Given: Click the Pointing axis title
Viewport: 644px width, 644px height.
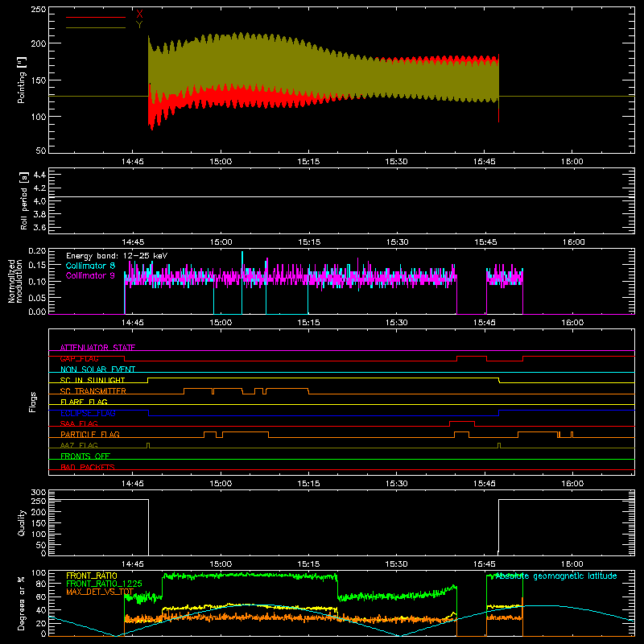Looking at the screenshot, I should point(22,80).
